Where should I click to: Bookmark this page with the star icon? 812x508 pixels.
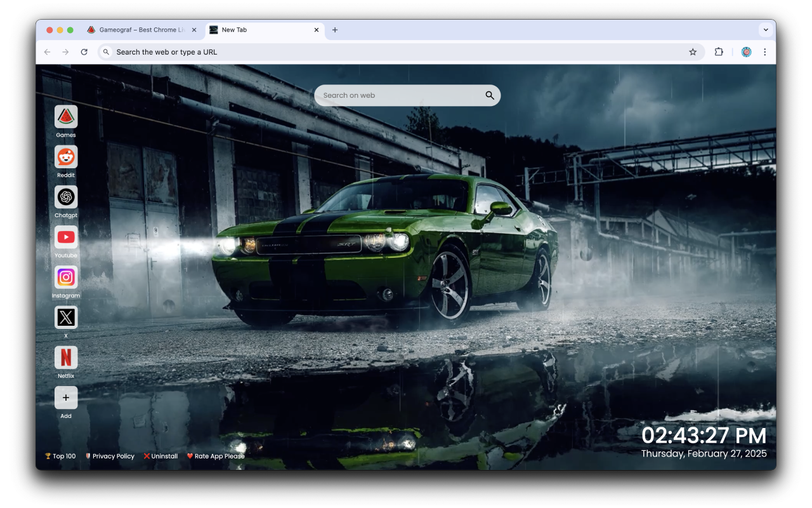pos(693,51)
